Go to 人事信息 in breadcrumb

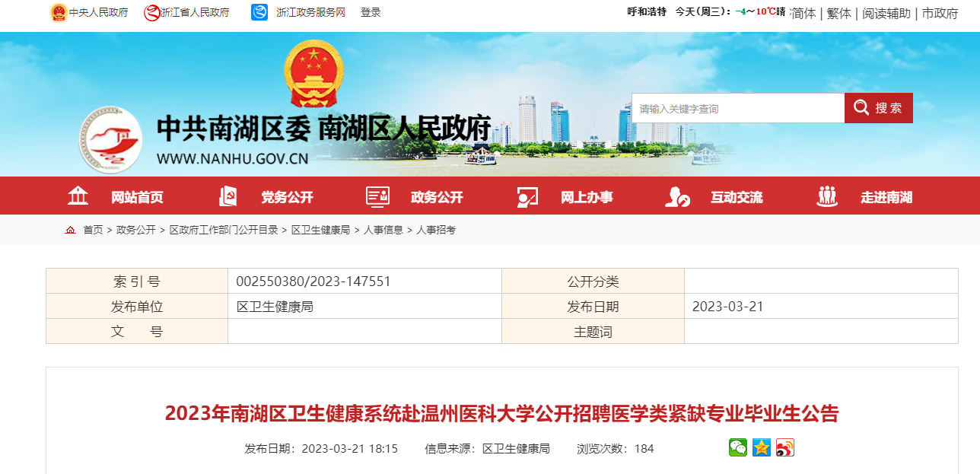tap(383, 230)
